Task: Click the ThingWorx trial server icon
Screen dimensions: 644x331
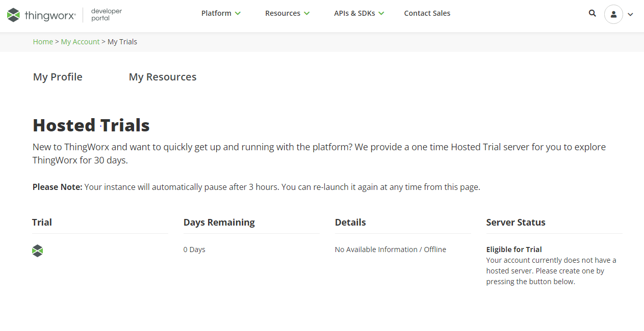Action: 37,251
